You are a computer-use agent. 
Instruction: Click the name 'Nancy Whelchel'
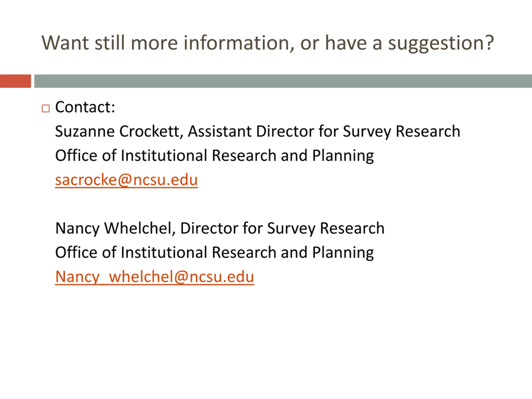click(x=115, y=228)
